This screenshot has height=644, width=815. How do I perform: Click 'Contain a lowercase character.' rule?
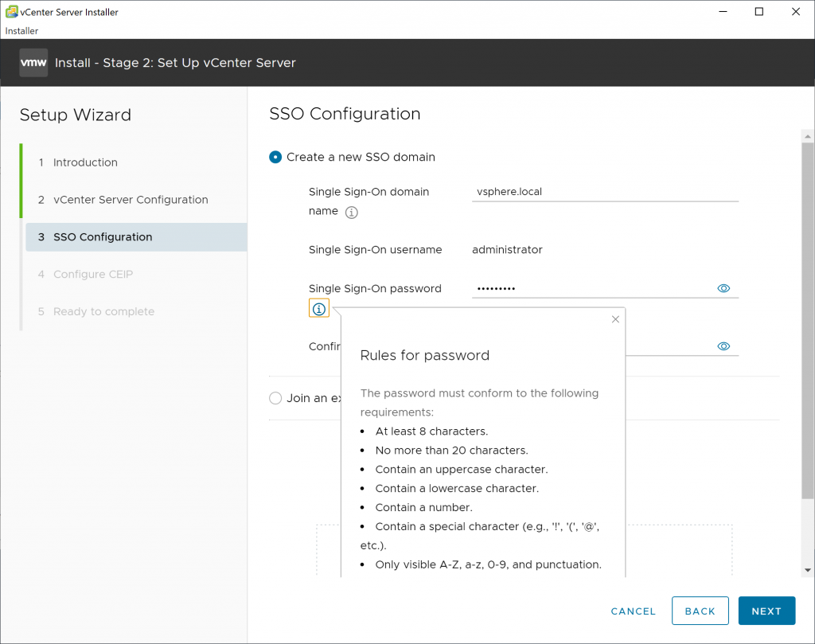[x=457, y=489]
